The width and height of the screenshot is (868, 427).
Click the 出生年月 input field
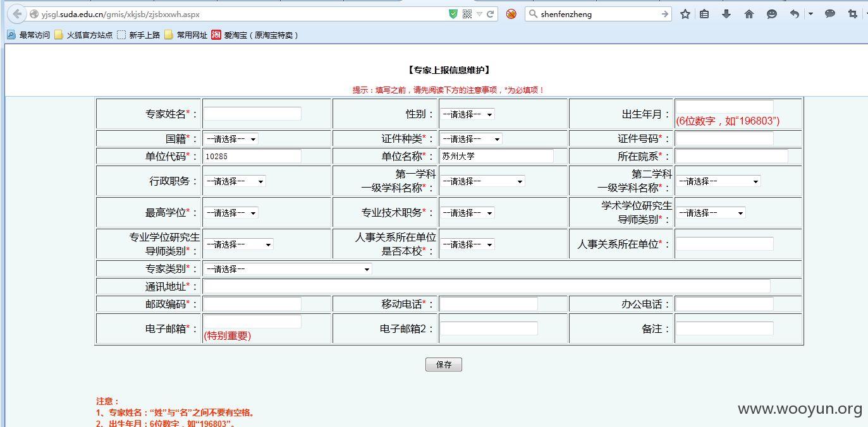[724, 107]
